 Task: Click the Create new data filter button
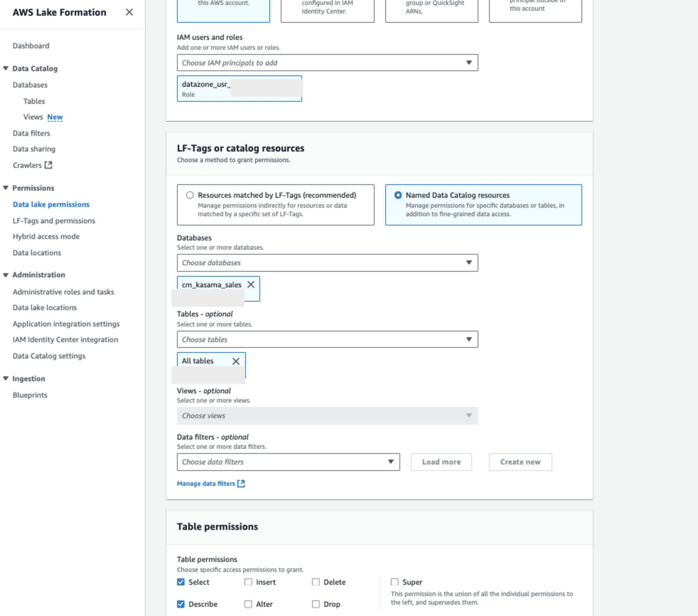click(520, 462)
